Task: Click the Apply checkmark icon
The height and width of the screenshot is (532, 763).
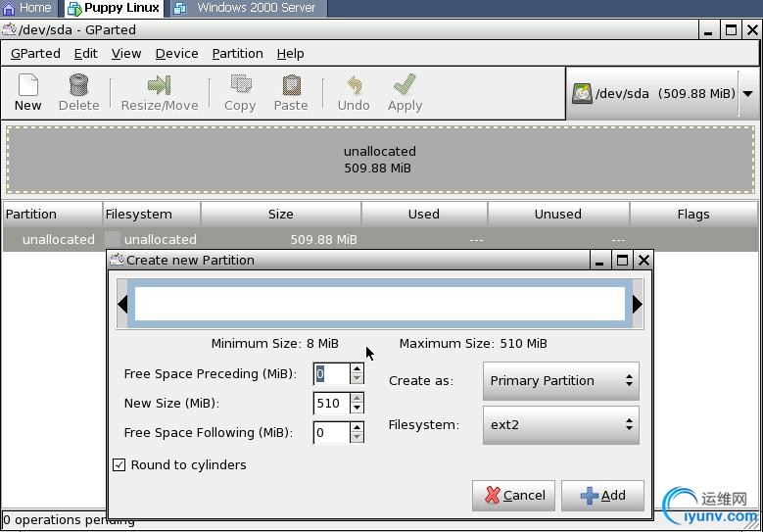Action: (405, 84)
